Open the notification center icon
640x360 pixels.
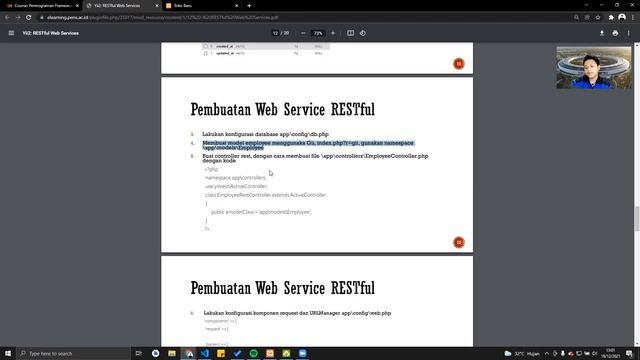(x=629, y=353)
